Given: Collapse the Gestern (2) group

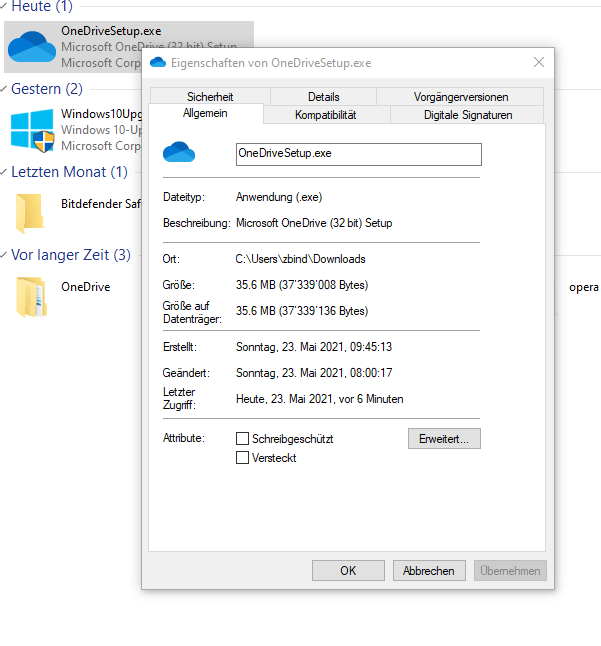Looking at the screenshot, I should pyautogui.click(x=4, y=89).
